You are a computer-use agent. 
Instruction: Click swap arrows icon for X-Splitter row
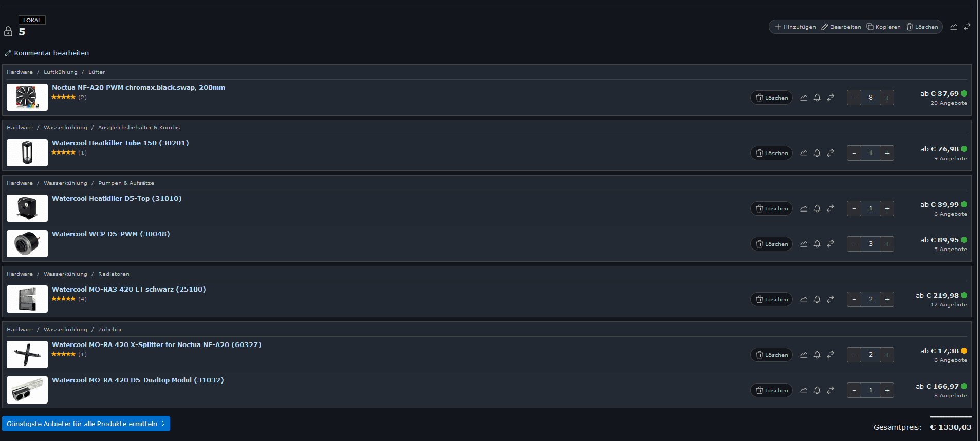[x=830, y=355]
